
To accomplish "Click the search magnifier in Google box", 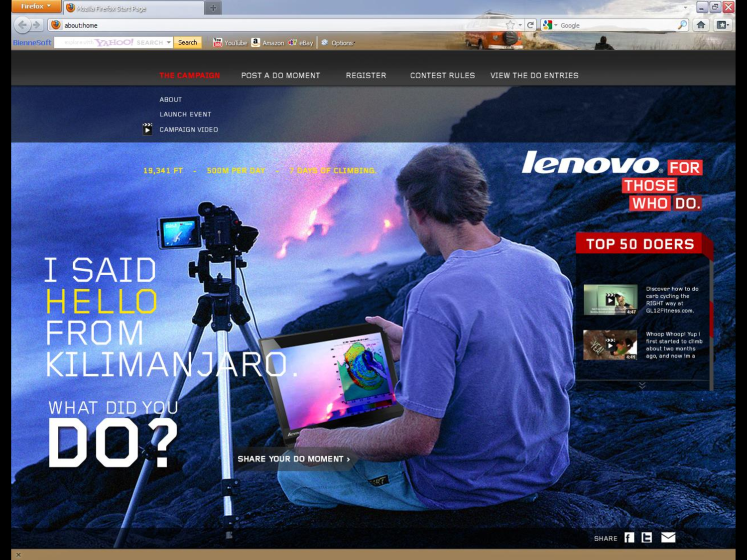I will (x=682, y=25).
